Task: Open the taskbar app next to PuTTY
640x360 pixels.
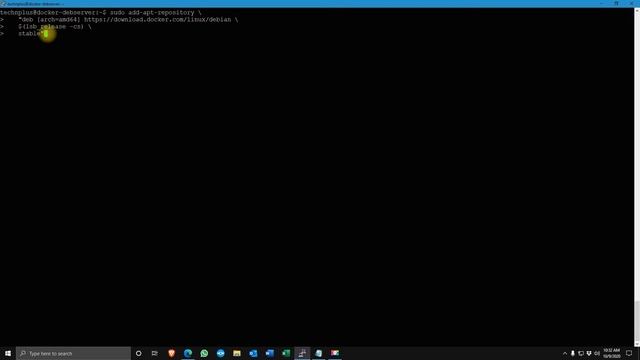Action: click(x=318, y=353)
